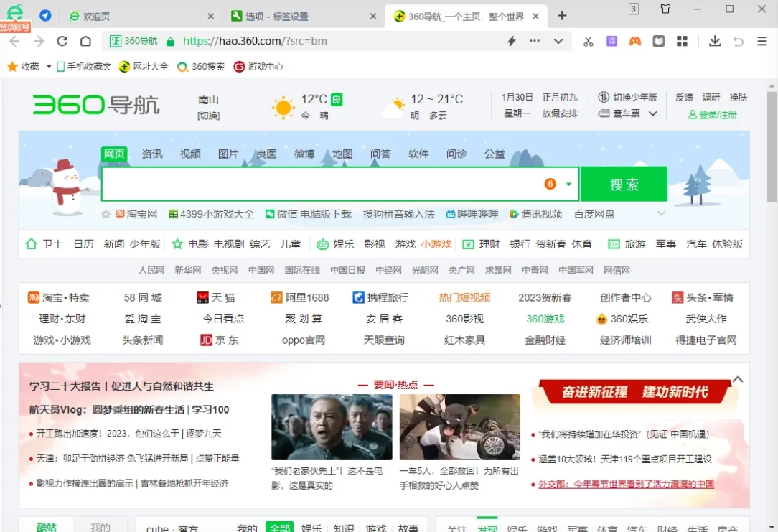Open the translate extension icon
Screen dimensions: 778x532
(611, 42)
